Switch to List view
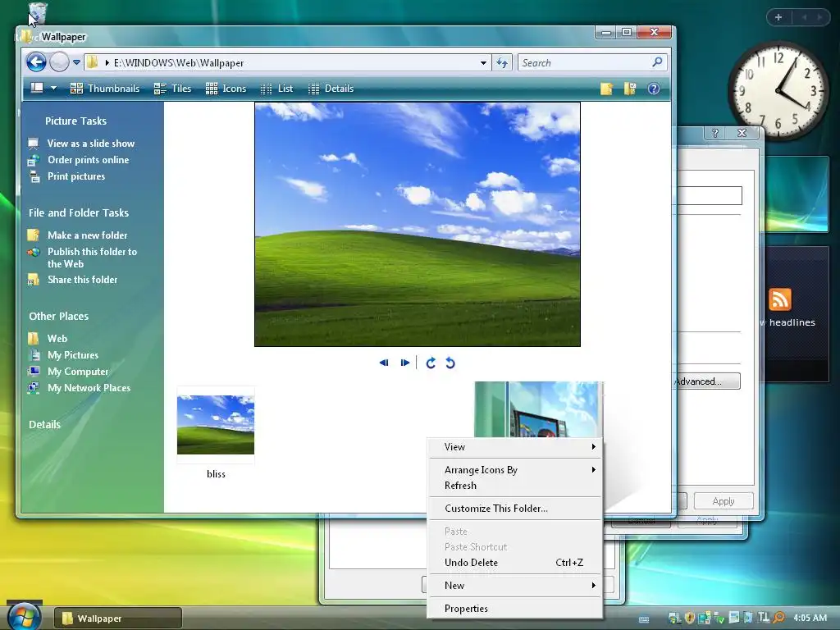The width and height of the screenshot is (840, 630). point(276,89)
